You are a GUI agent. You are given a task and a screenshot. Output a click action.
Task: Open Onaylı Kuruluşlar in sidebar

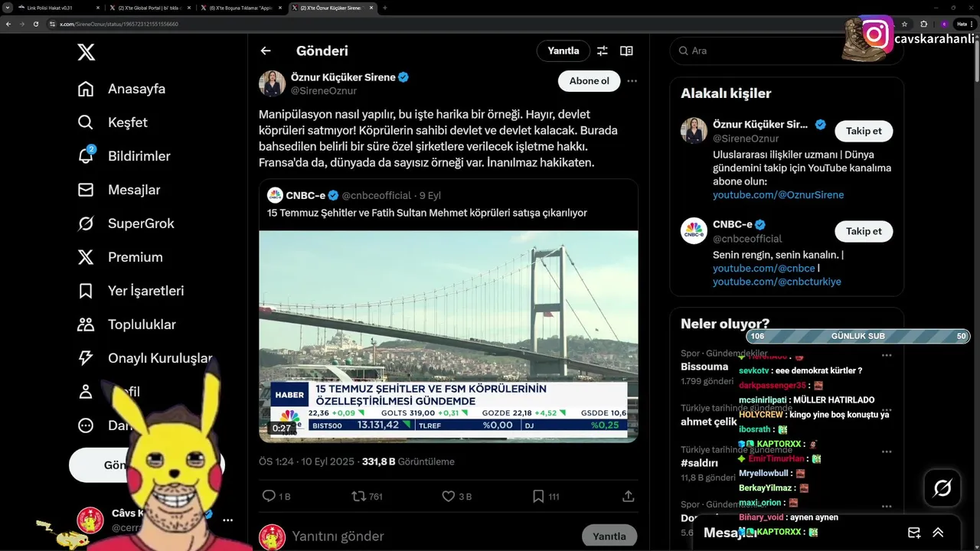coord(145,358)
